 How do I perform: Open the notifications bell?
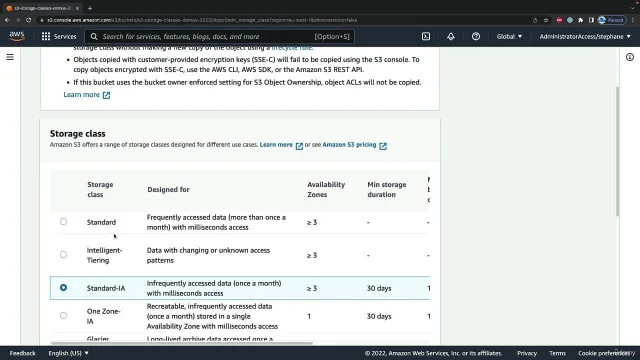pos(451,36)
